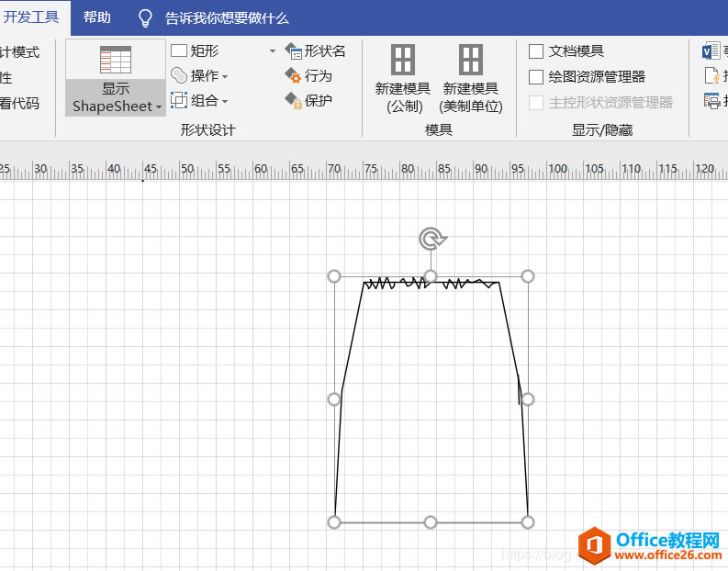Screen dimensions: 728x571
Task: Create new US units stencil (美制单位)
Action: pyautogui.click(x=471, y=78)
